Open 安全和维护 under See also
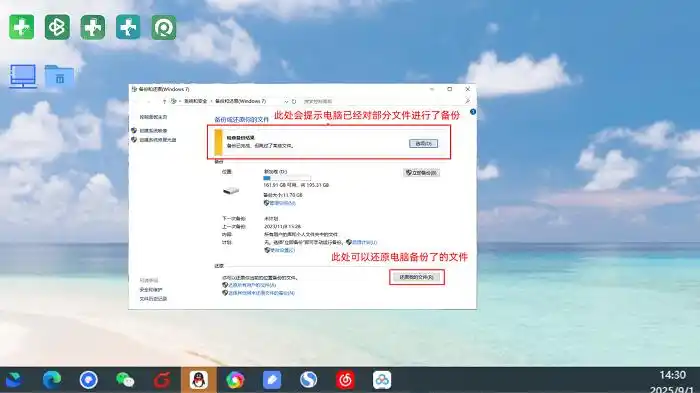 [x=151, y=290]
